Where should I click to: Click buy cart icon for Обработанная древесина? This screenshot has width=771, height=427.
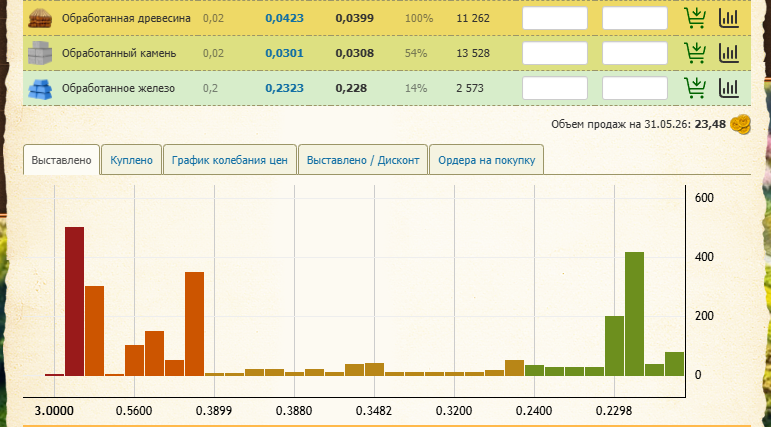pos(695,18)
